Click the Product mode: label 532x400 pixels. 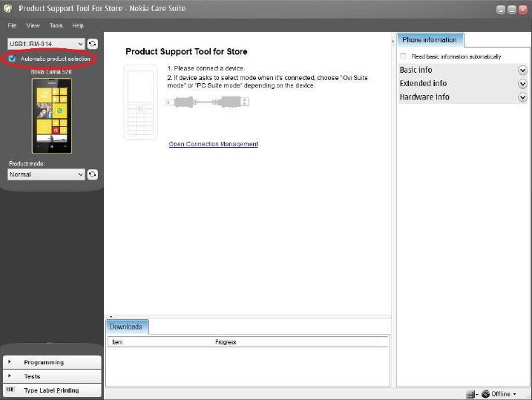(27, 163)
